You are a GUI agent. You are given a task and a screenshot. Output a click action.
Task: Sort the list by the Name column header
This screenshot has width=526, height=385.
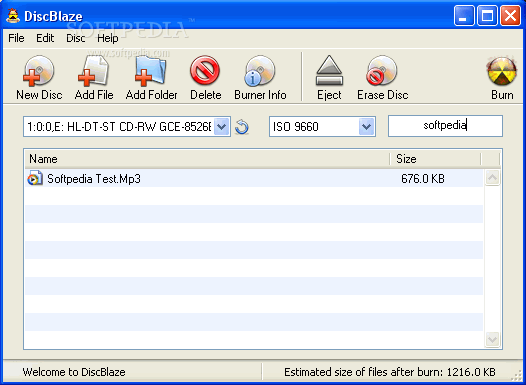pos(207,159)
